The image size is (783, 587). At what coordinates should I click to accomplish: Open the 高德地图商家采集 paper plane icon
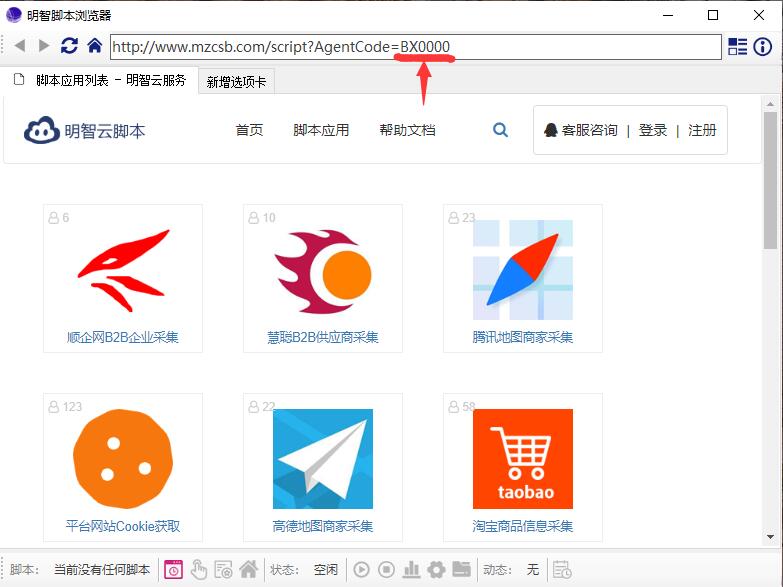(x=323, y=459)
